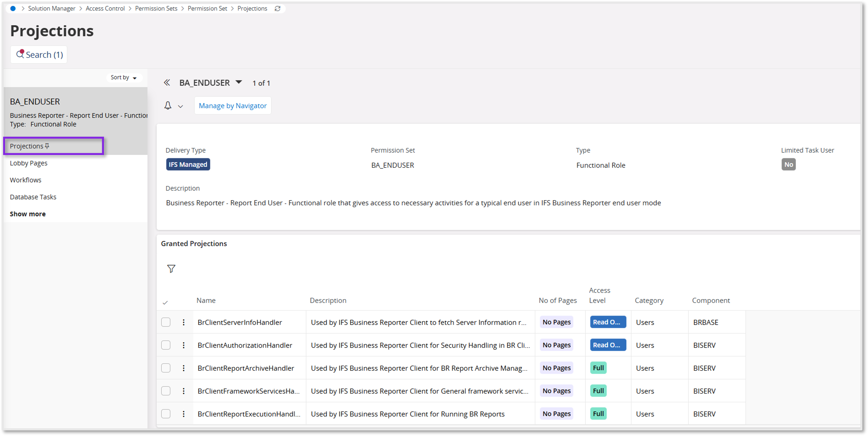The height and width of the screenshot is (436, 868).
Task: Open the filter for Granted Projections
Action: click(171, 269)
